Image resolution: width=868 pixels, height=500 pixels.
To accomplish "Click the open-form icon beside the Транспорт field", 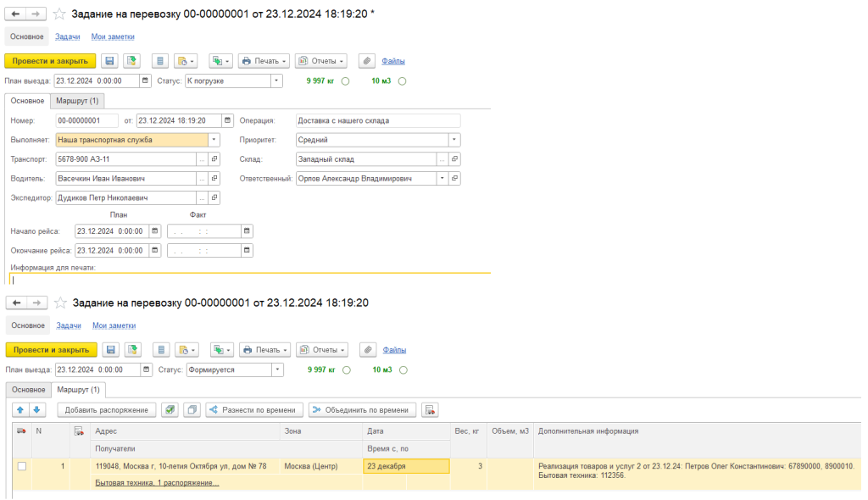I will click(214, 158).
